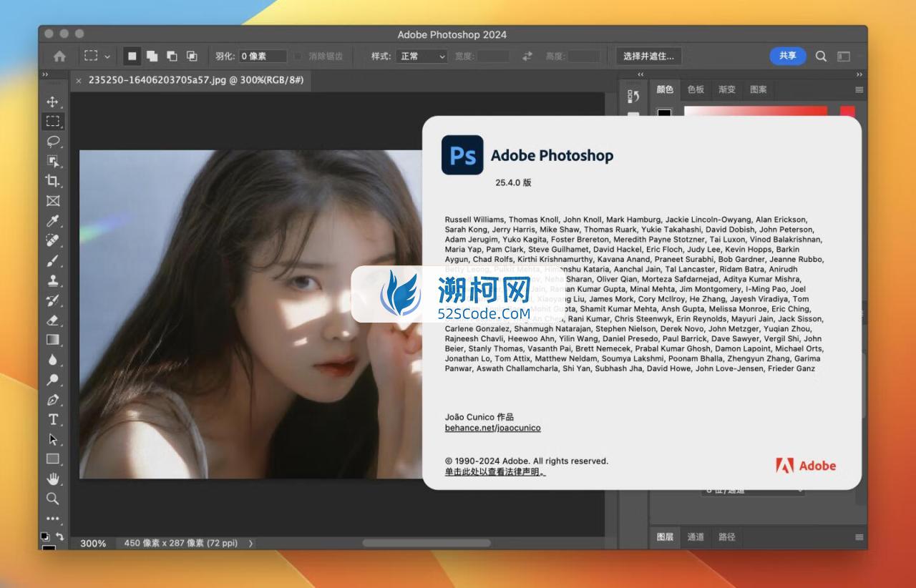Click the red color ramp in Color panel

pos(756,112)
